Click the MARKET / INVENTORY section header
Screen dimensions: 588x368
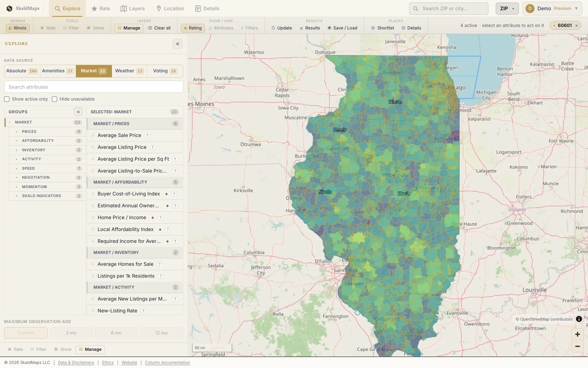pyautogui.click(x=135, y=252)
